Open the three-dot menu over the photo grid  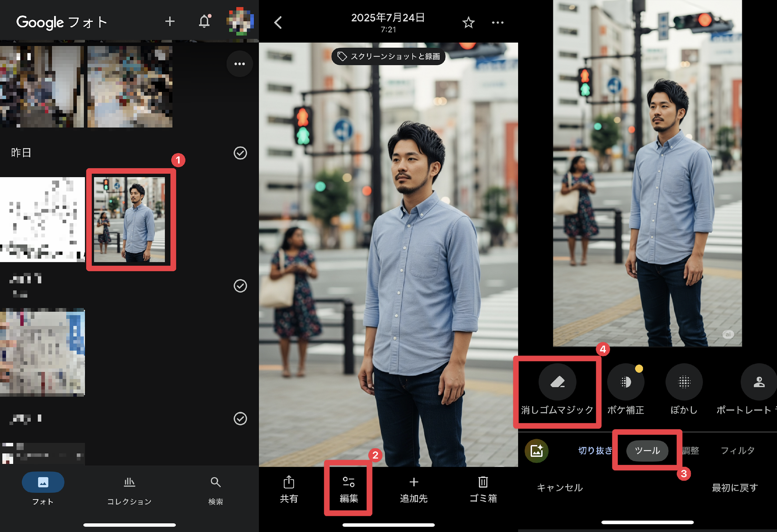click(x=240, y=64)
